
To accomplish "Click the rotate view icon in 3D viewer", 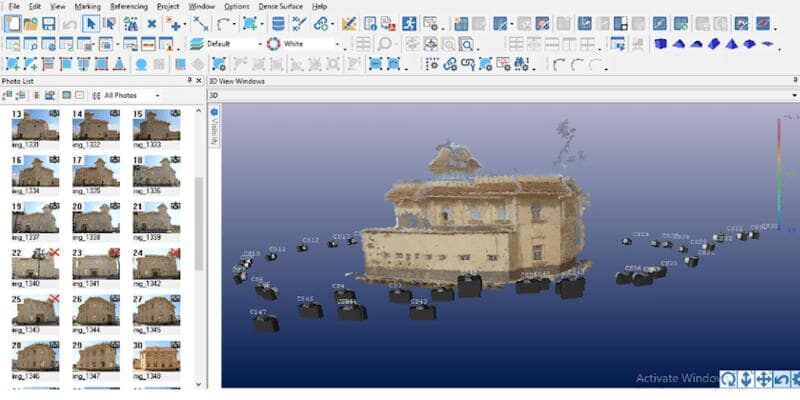I will (x=729, y=379).
